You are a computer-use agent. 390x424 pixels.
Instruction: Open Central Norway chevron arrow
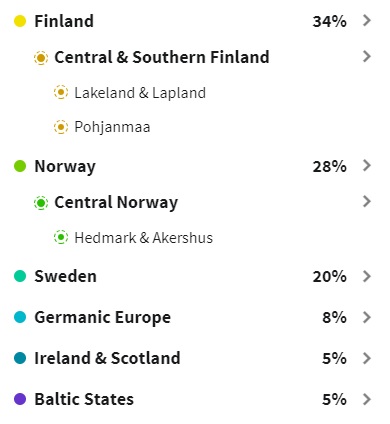point(367,201)
